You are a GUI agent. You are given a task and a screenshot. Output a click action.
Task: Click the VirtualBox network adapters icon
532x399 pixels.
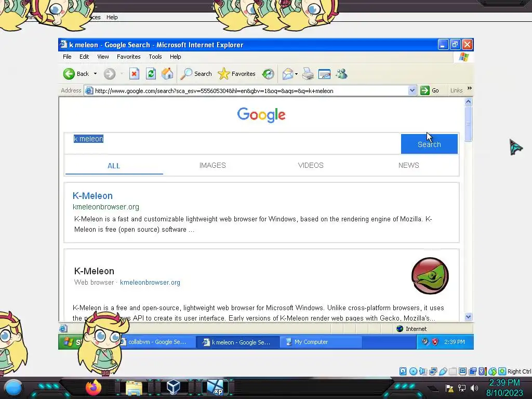pyautogui.click(x=433, y=371)
